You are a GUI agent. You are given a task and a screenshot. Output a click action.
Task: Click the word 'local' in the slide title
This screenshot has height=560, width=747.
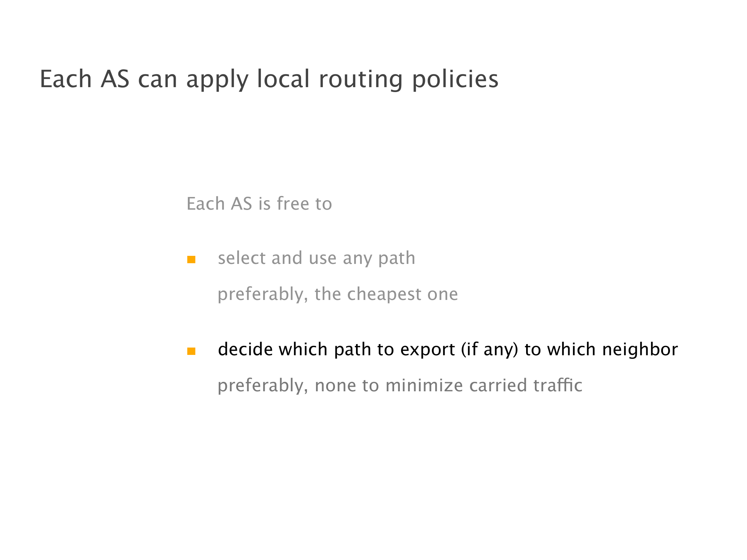coord(283,79)
